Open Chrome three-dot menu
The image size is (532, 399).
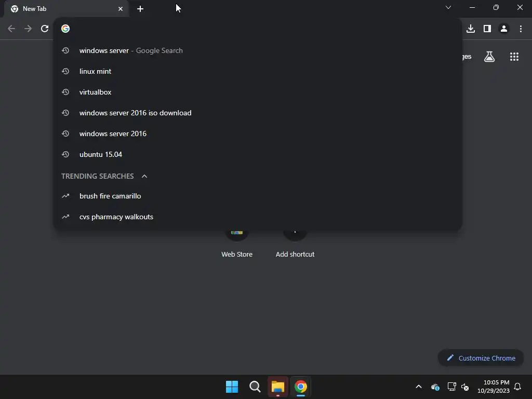[x=521, y=29]
